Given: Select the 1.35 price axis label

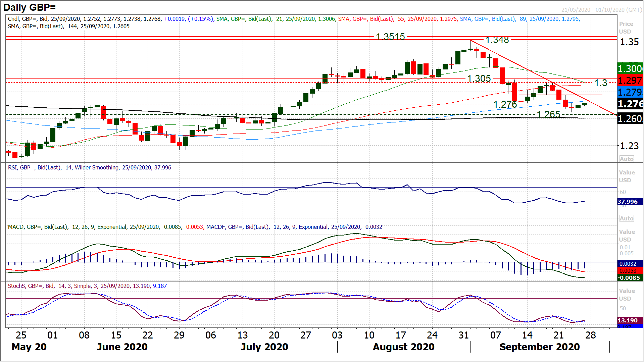Looking at the screenshot, I should click(629, 42).
